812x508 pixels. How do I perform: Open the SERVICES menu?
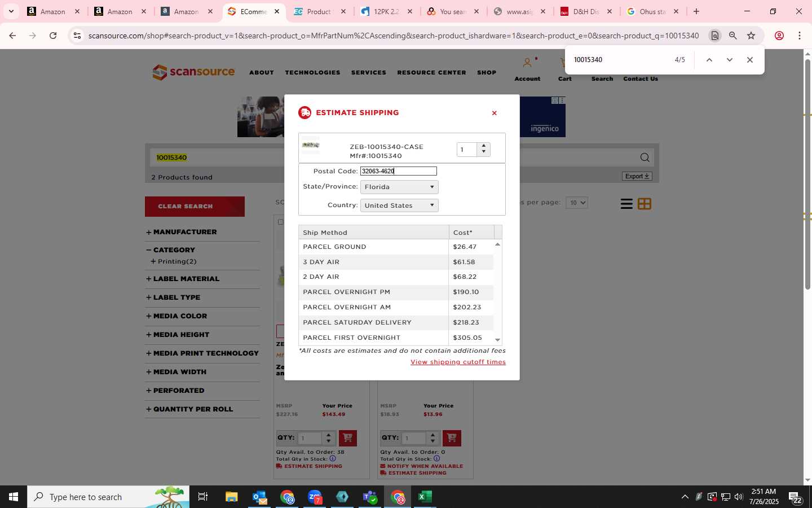point(369,72)
